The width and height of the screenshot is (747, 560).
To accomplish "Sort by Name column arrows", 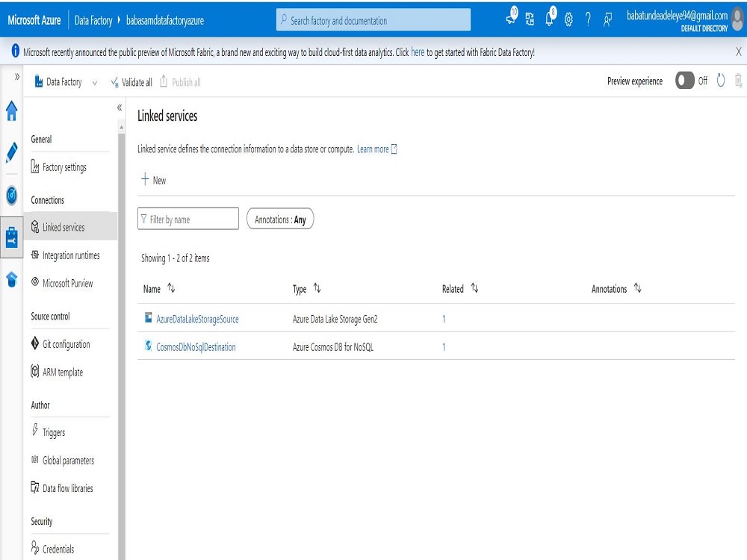I will click(x=172, y=288).
